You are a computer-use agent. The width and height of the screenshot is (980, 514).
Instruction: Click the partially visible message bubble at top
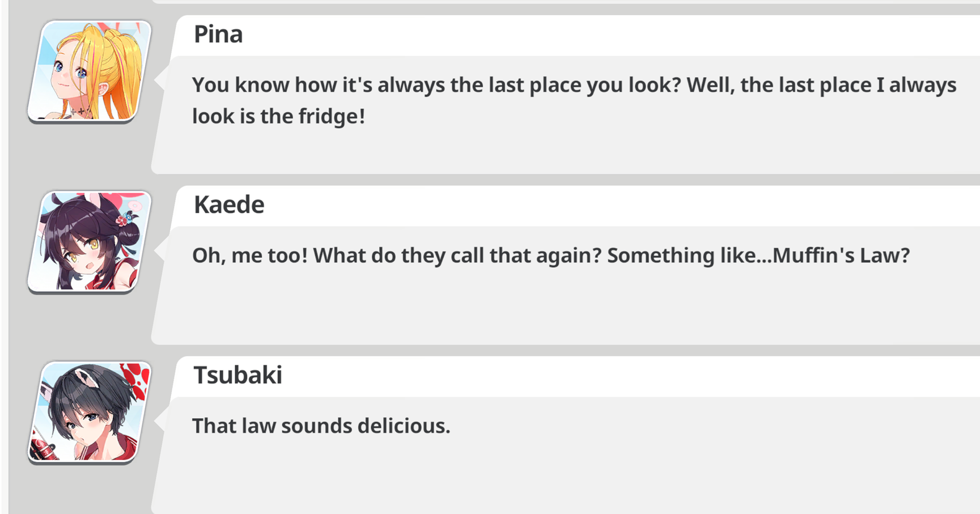[566, 2]
